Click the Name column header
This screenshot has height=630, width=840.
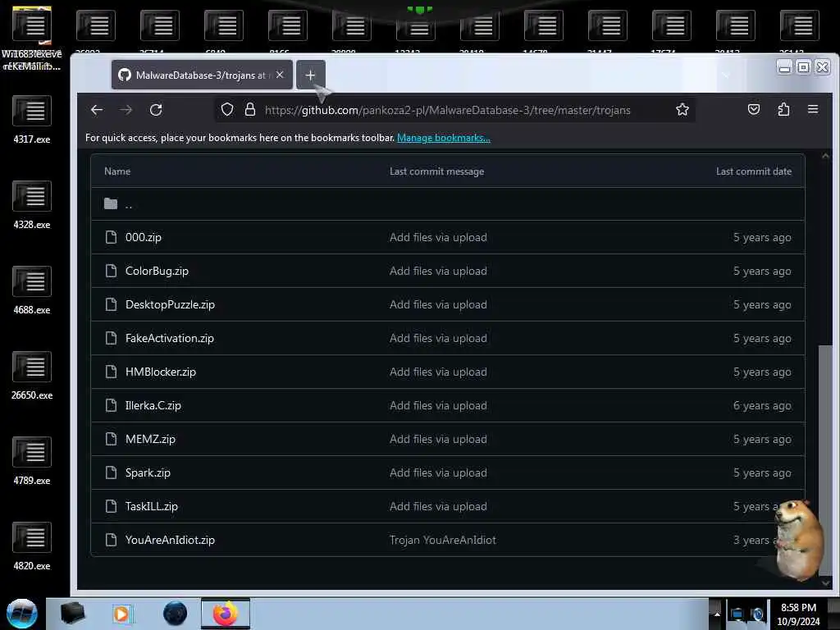pos(117,171)
